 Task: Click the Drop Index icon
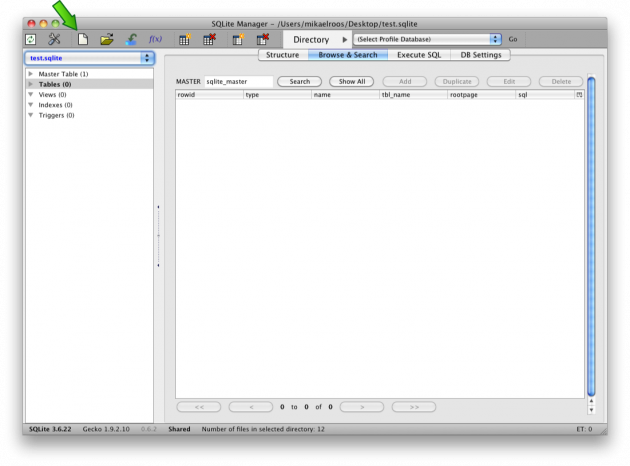click(x=263, y=39)
